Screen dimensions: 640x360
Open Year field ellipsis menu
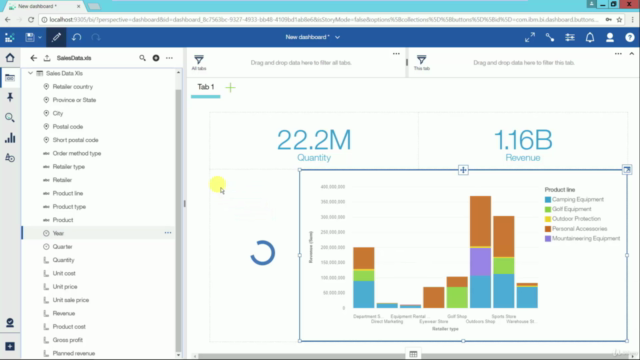coord(168,233)
